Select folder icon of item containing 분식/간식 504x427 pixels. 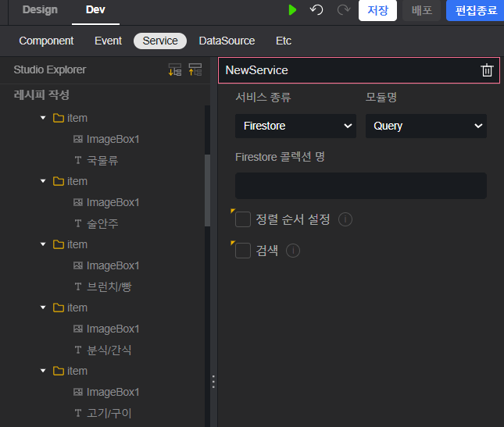[x=58, y=308]
